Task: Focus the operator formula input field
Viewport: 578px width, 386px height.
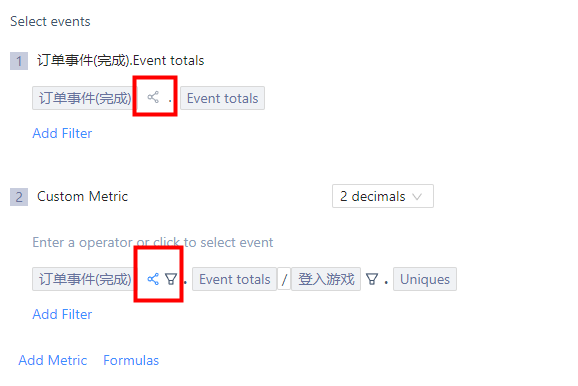Action: 153,242
